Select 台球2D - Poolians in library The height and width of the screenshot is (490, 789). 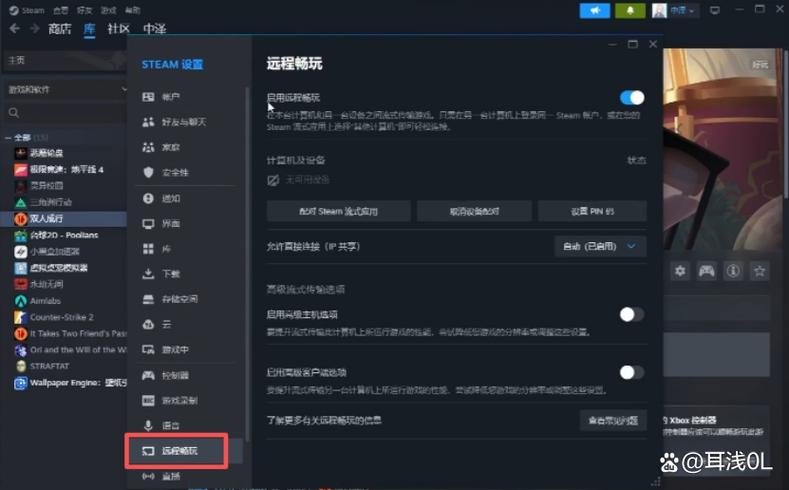[63, 235]
